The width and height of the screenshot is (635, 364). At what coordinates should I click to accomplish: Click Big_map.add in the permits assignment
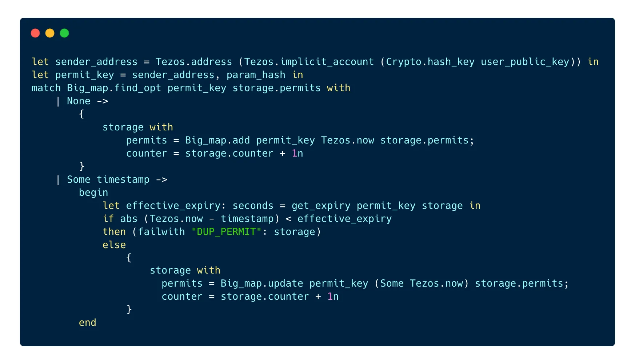(217, 140)
